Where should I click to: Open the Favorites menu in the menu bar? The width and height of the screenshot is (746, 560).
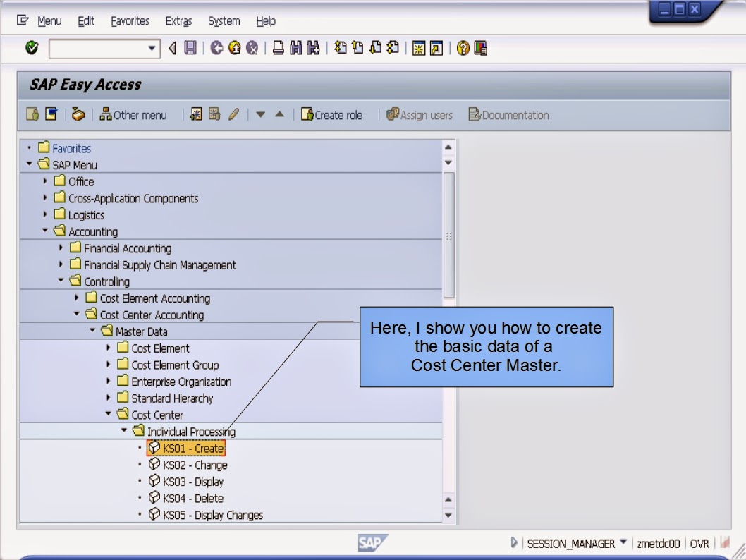(x=130, y=21)
